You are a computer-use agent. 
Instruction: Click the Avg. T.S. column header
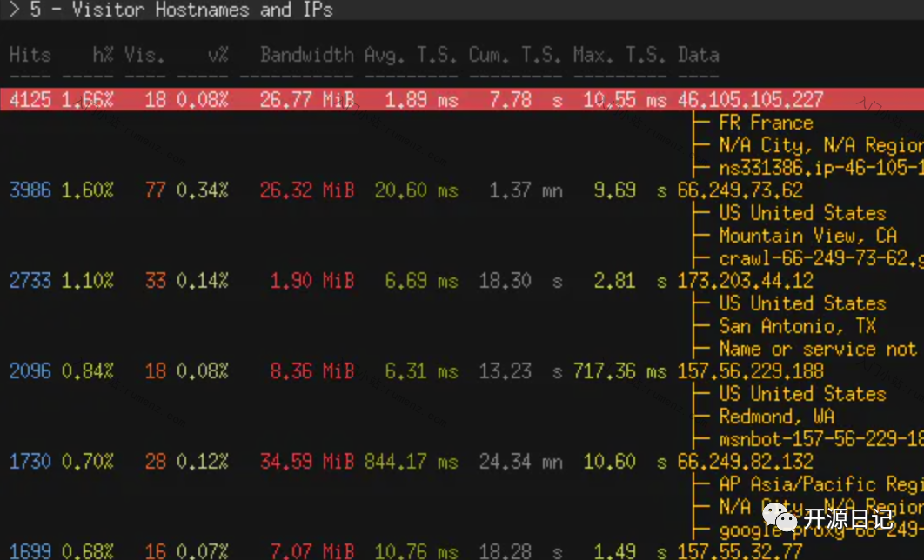coord(411,55)
